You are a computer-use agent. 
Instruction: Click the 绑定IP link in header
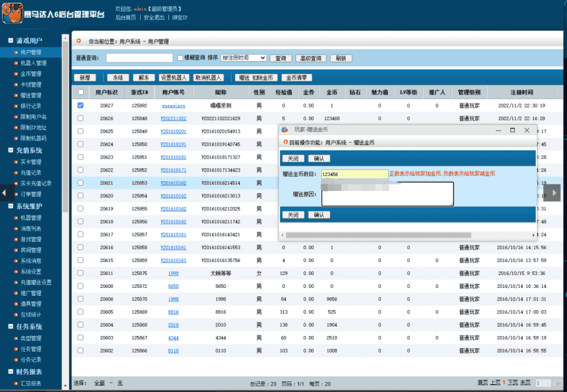point(180,17)
